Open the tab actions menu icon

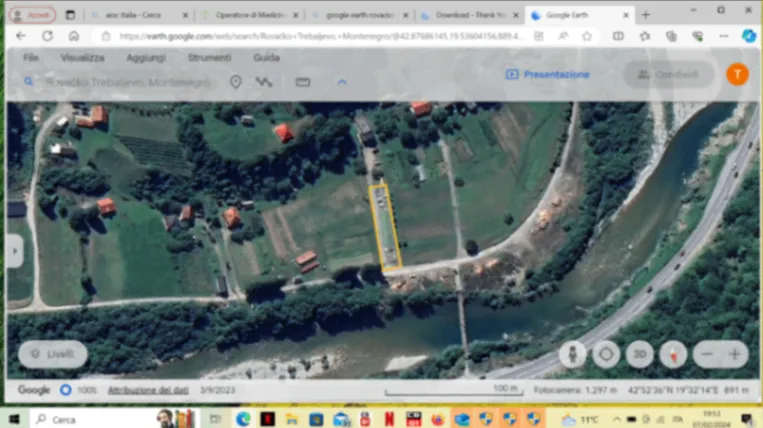(x=70, y=15)
